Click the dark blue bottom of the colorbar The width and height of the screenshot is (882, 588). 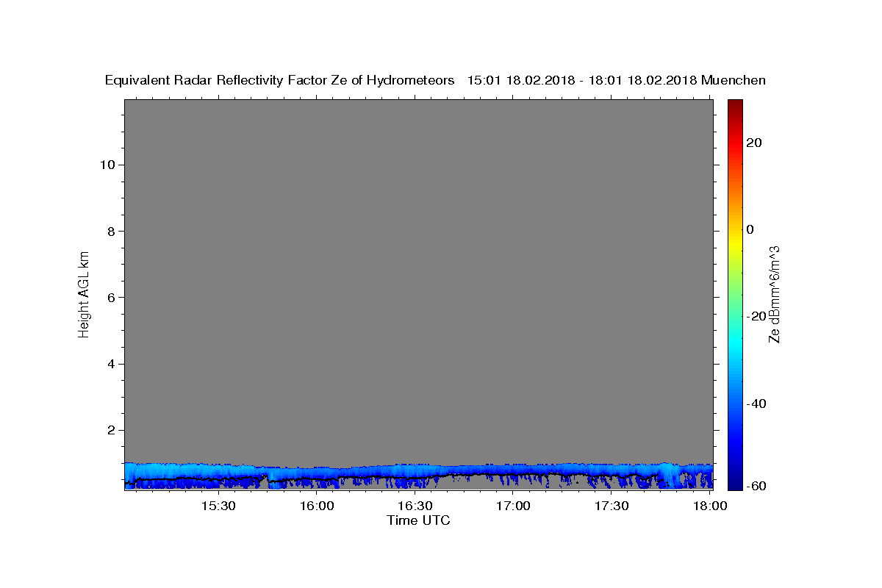[x=735, y=484]
